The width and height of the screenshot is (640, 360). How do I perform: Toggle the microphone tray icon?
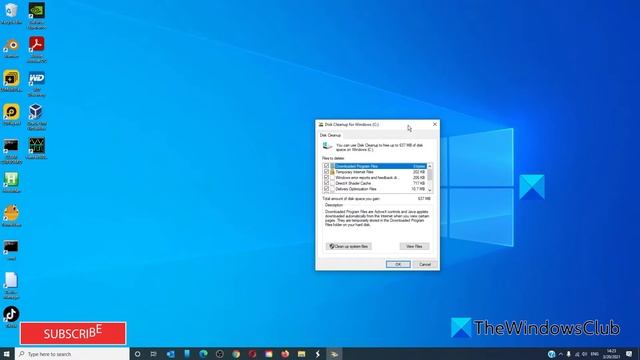click(568, 354)
